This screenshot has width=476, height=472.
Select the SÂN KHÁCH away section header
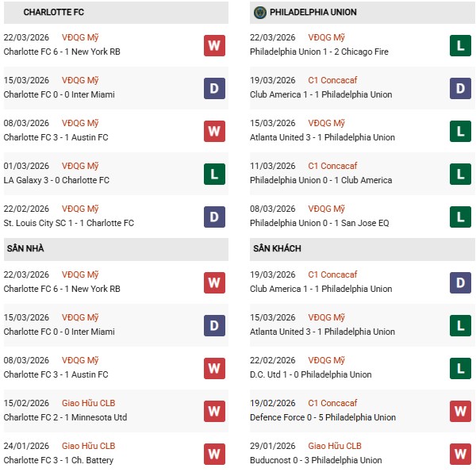(277, 249)
